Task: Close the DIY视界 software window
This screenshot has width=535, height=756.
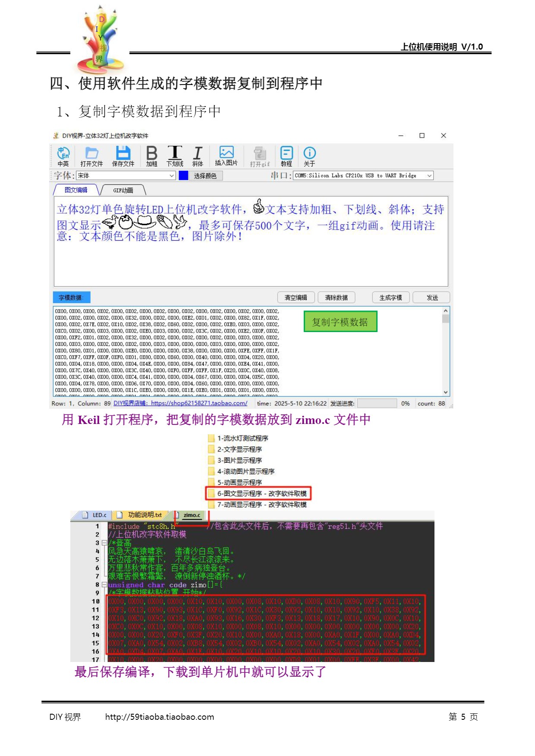Action: point(443,135)
